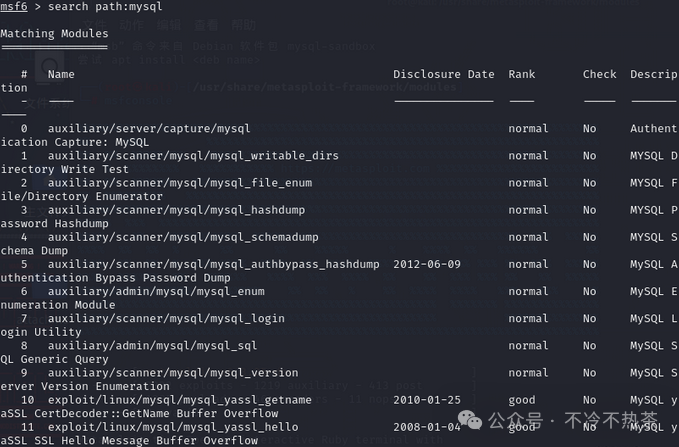Click 'aSSL CertDecoder::GetName Buffer Overflow' text
Image resolution: width=679 pixels, height=447 pixels.
139,414
